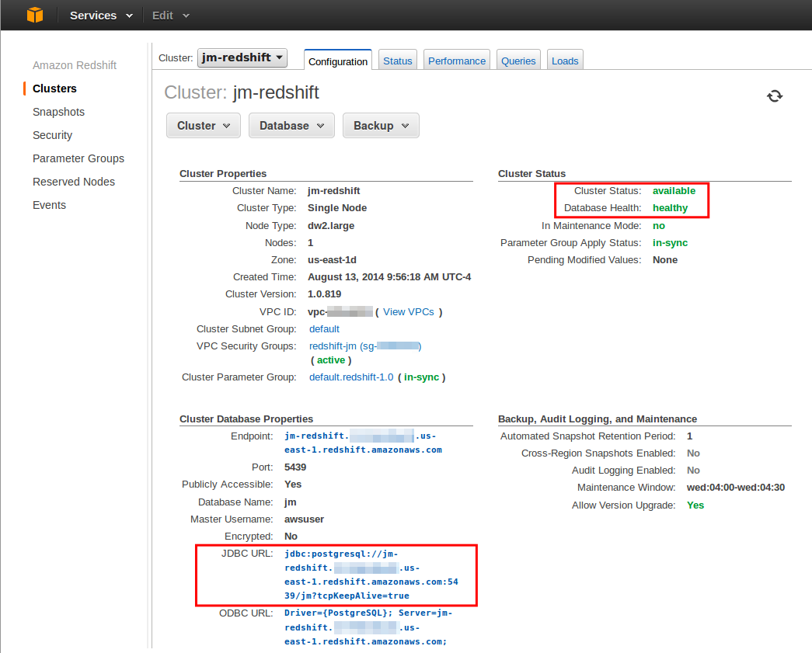Image resolution: width=812 pixels, height=653 pixels.
Task: Open the Edit menu in top bar
Action: pyautogui.click(x=171, y=16)
